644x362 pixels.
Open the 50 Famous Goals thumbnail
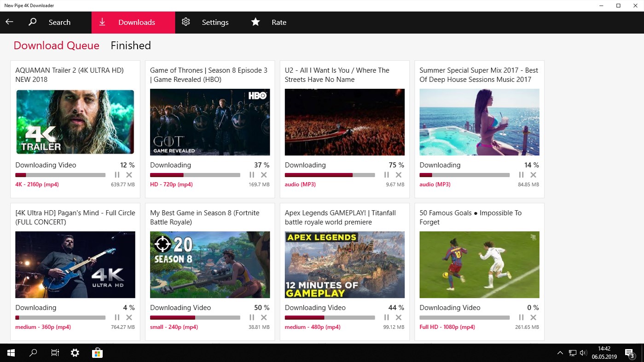click(480, 264)
